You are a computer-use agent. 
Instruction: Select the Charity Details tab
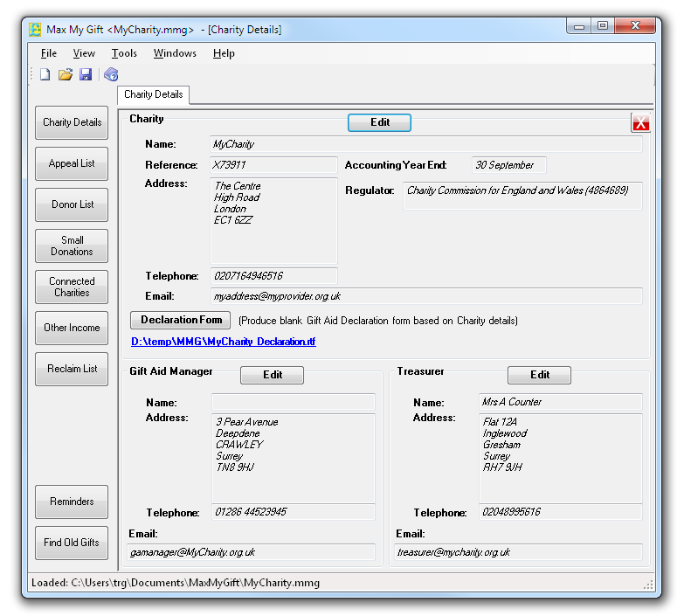coord(153,94)
